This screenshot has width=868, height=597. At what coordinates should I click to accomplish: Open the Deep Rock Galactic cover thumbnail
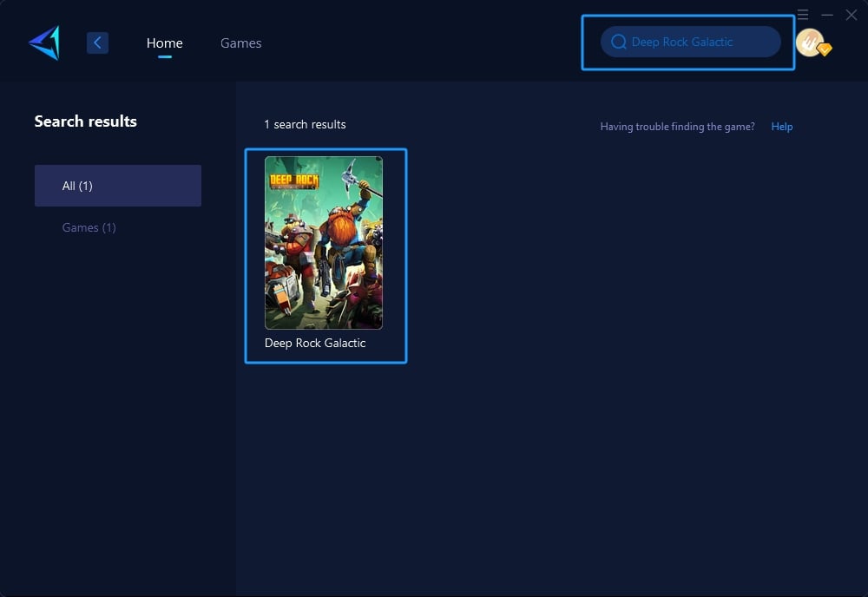click(x=324, y=243)
